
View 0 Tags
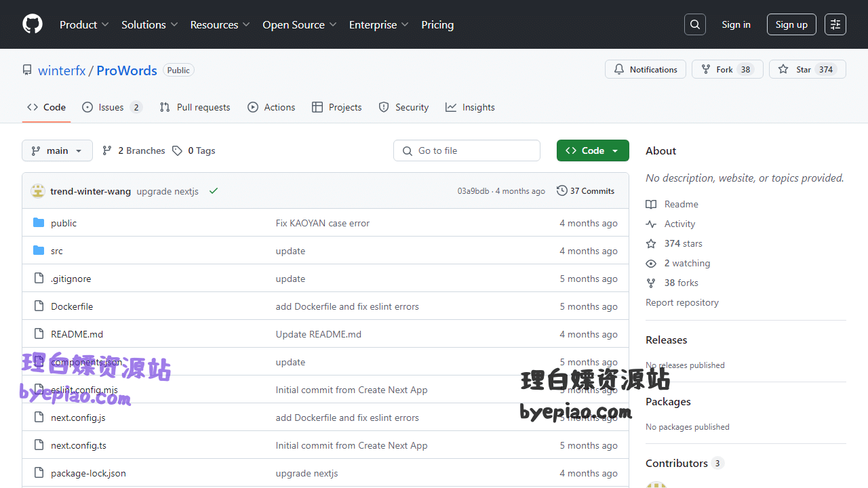point(194,150)
